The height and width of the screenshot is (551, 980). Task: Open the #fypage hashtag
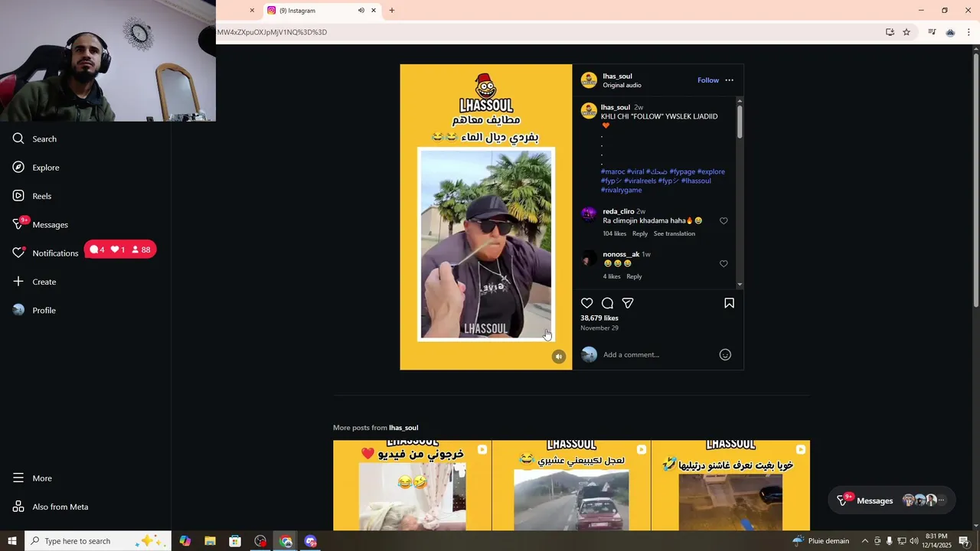(682, 171)
